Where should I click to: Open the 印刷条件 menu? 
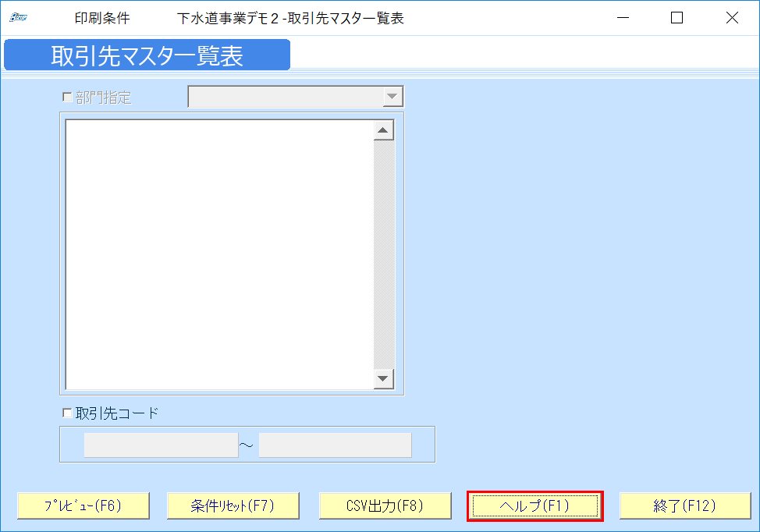101,16
